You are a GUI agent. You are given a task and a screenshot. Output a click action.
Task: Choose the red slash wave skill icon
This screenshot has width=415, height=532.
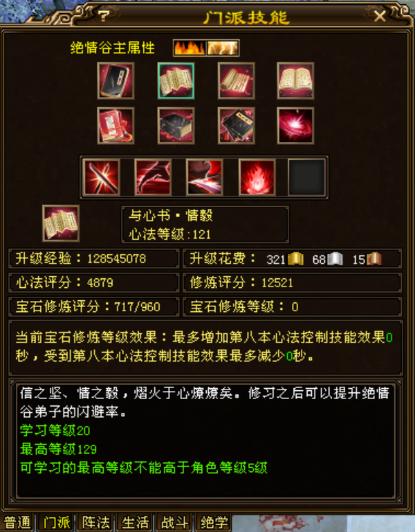(153, 177)
